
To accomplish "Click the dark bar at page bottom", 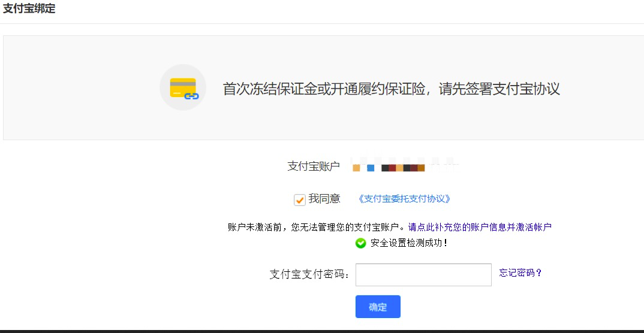I will point(322,331).
